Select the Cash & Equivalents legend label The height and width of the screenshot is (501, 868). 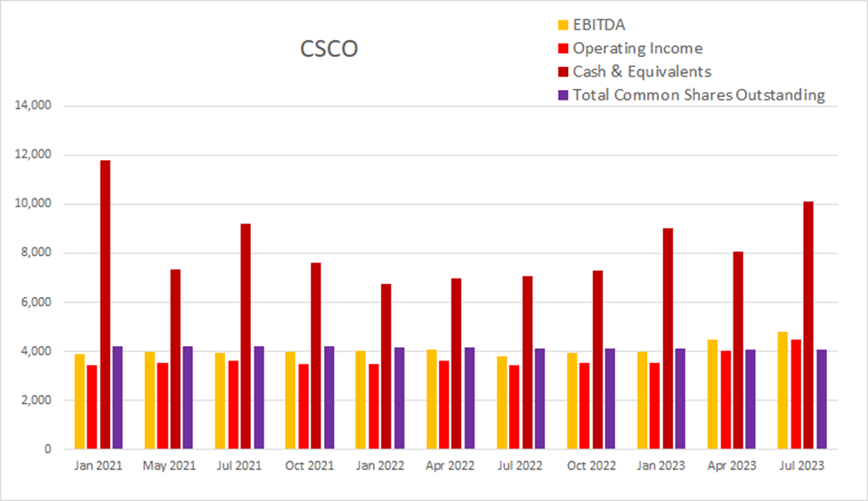point(642,72)
